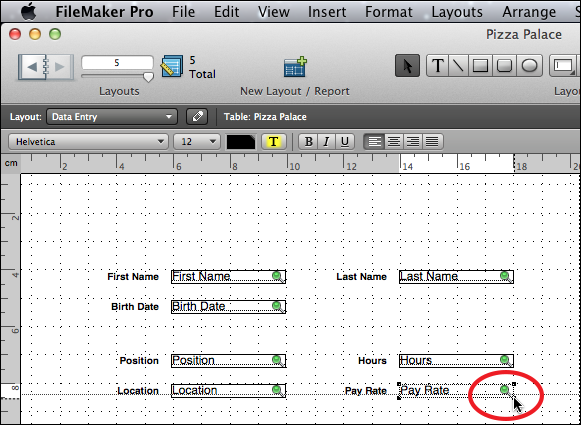Click the edit layout pencil button
This screenshot has height=425, width=581.
(197, 117)
